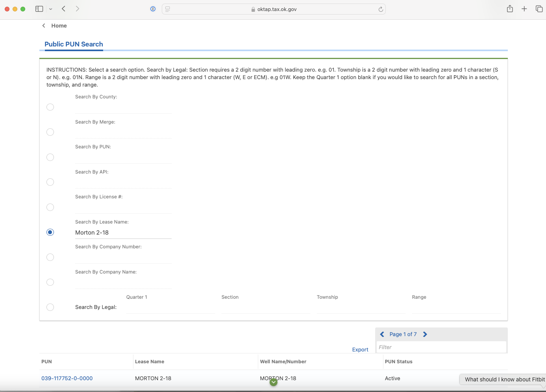
Task: Click the results Filter input field
Action: click(x=441, y=347)
